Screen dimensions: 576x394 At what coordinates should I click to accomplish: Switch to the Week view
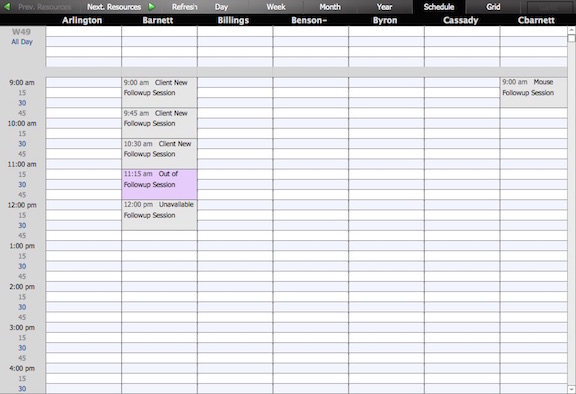point(276,7)
